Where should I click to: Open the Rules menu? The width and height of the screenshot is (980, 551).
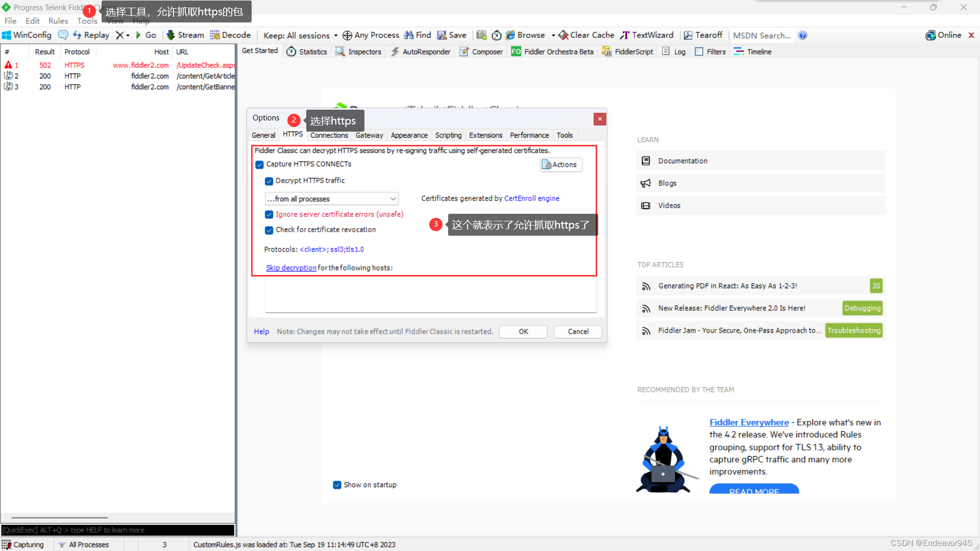[58, 21]
